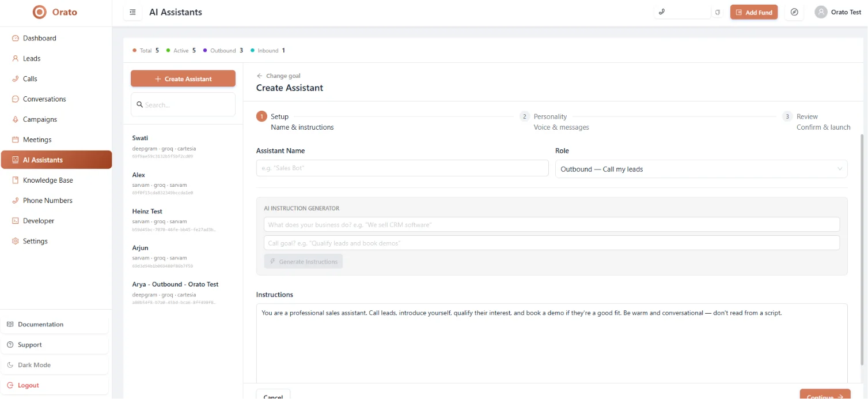
Task: Open Documentation link
Action: pos(55,324)
